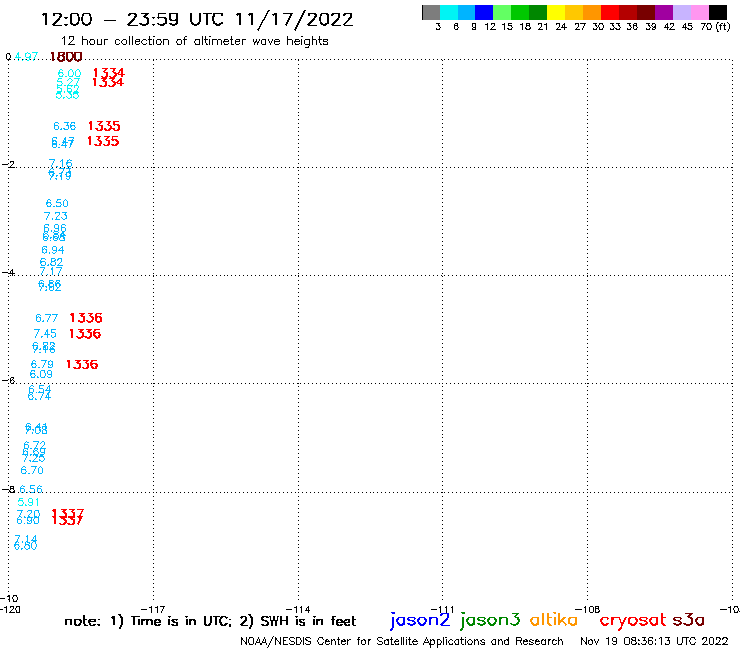Image resolution: width=740 pixels, height=650 pixels.
Task: Click the '6.36' wave height value
Action: 65,126
